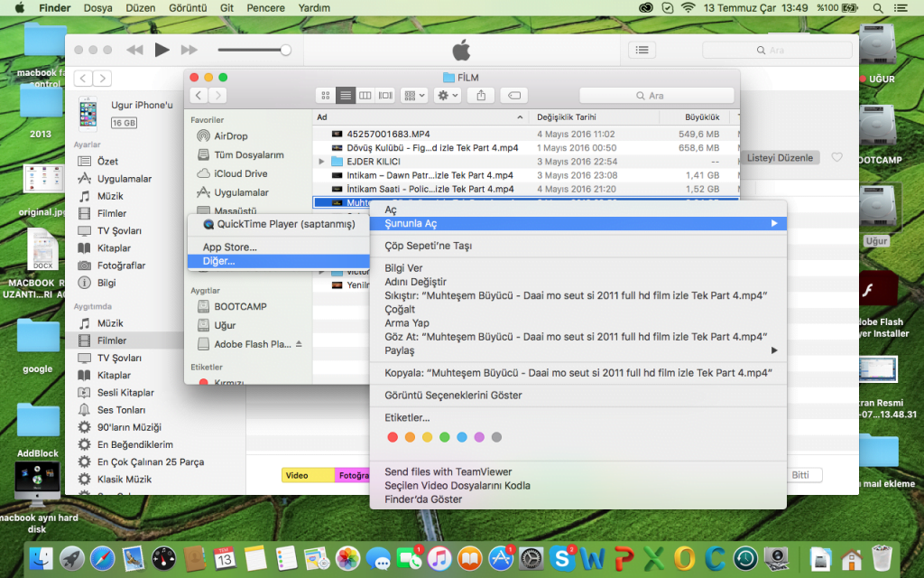Switch Finder to column view
Image resolution: width=924 pixels, height=578 pixels.
(x=365, y=95)
